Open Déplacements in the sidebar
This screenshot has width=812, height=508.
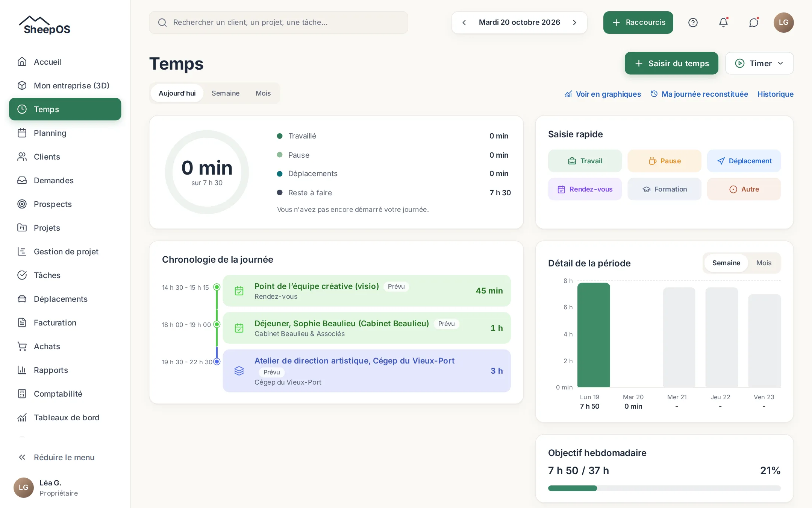[x=65, y=299]
